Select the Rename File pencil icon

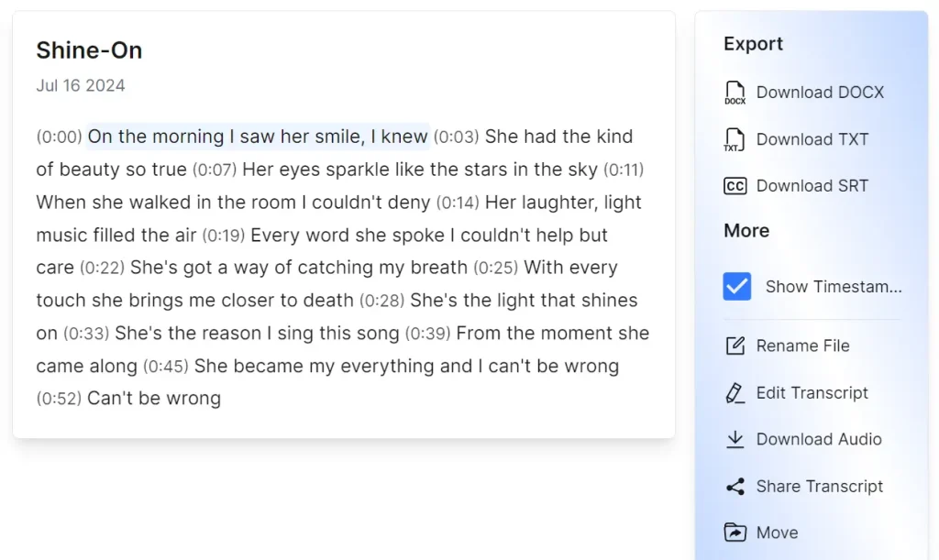[x=734, y=346]
